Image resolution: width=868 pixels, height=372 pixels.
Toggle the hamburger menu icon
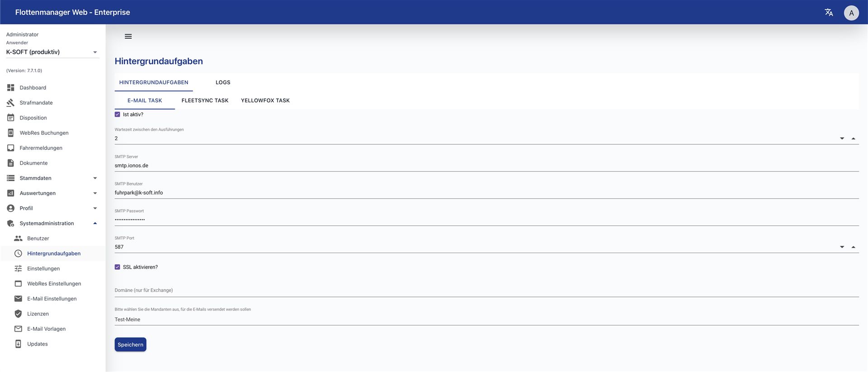tap(128, 36)
